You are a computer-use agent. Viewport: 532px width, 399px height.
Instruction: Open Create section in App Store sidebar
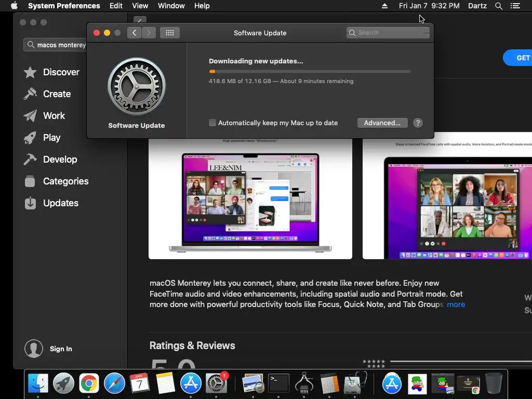pos(47,94)
